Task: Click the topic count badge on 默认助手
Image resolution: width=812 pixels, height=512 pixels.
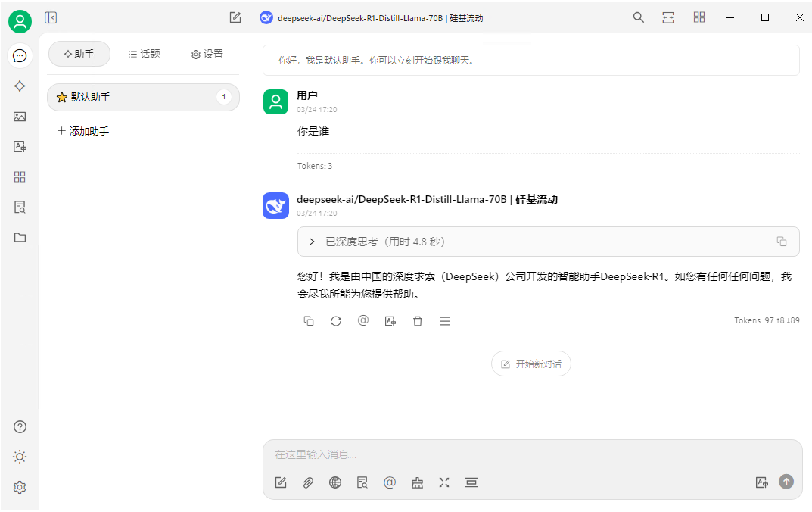Action: click(x=224, y=97)
